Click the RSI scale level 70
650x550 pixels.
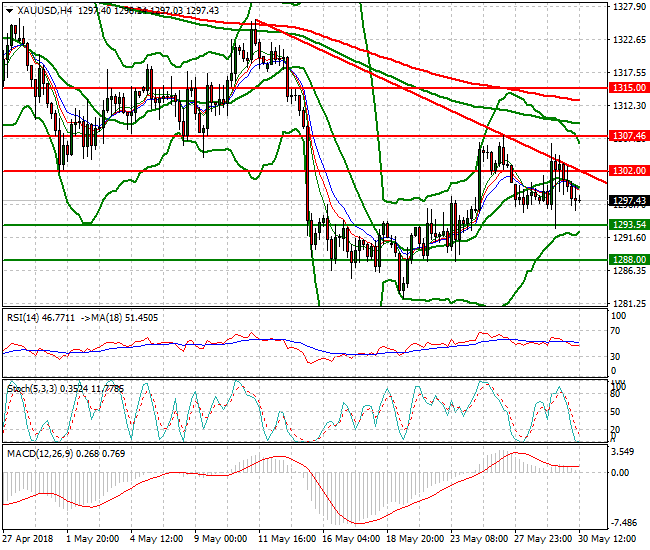(x=616, y=331)
